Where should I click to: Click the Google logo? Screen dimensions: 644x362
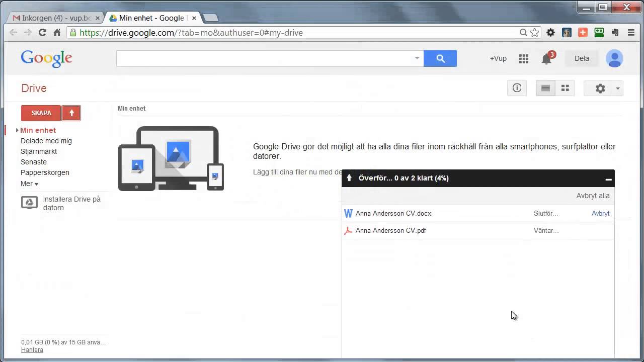click(46, 58)
